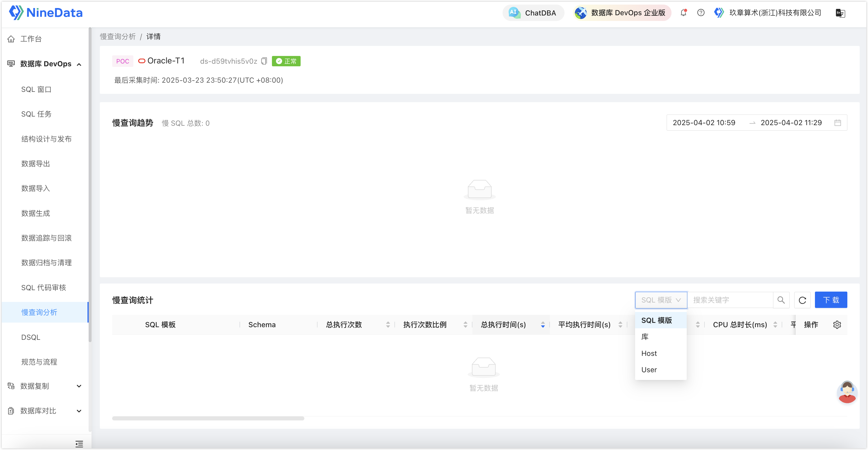Set the start time 2025-04-02 10:59
The height and width of the screenshot is (450, 868).
click(x=704, y=123)
